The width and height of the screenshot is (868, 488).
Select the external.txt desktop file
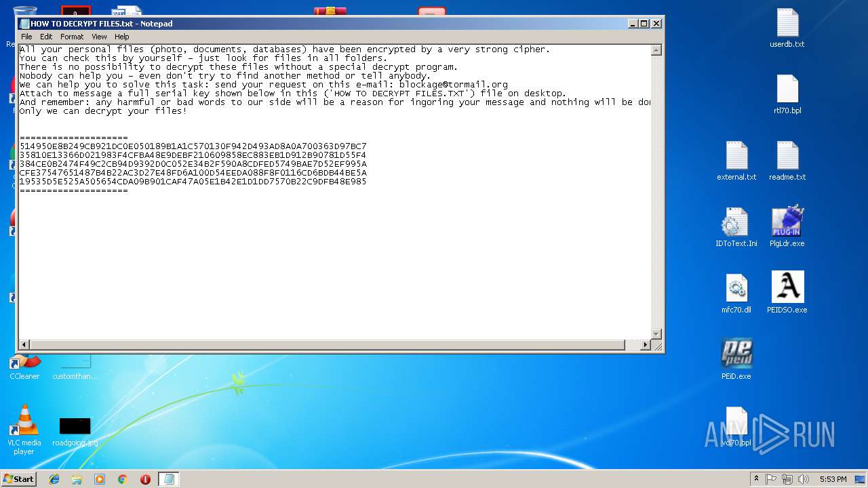[736, 161]
